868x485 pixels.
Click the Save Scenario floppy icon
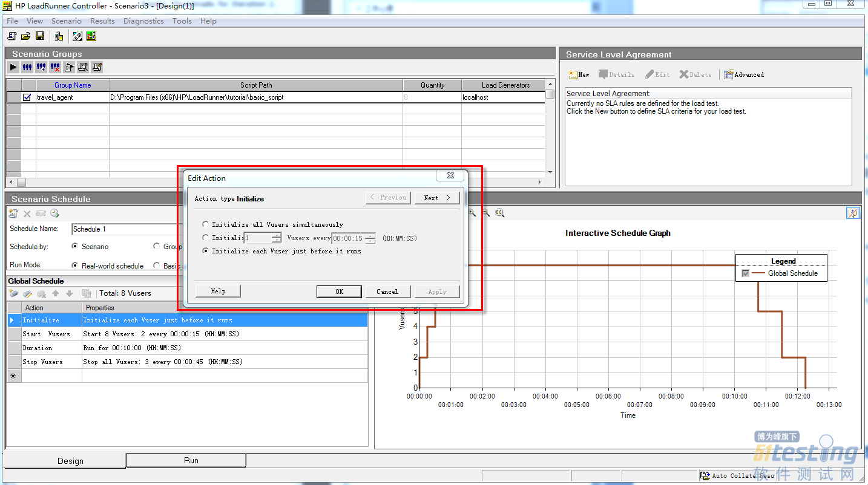click(x=40, y=36)
